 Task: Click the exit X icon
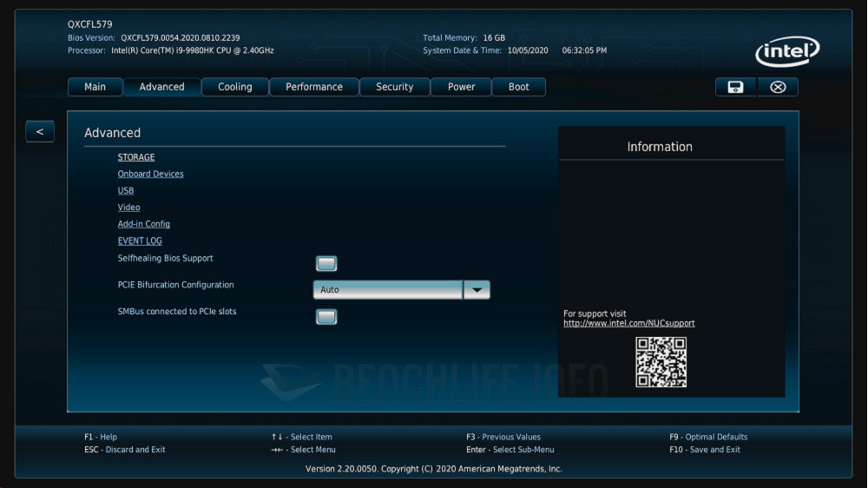(778, 87)
